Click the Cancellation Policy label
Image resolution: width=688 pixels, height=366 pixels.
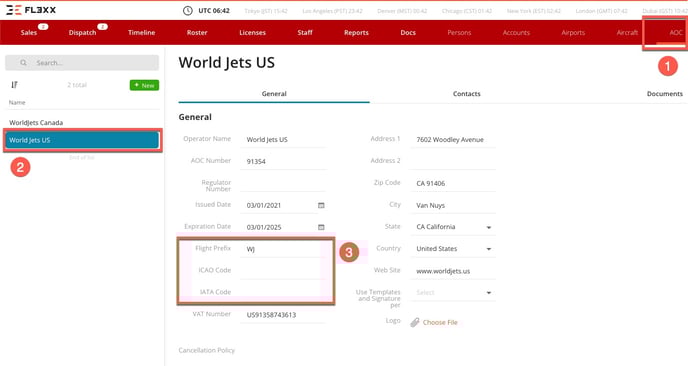click(207, 350)
